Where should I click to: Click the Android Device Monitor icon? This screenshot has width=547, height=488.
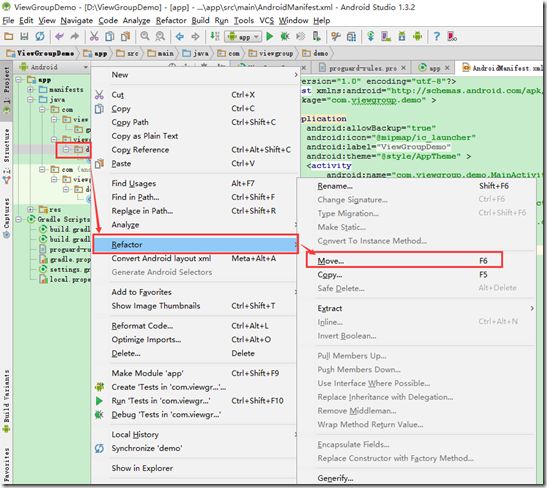point(417,36)
